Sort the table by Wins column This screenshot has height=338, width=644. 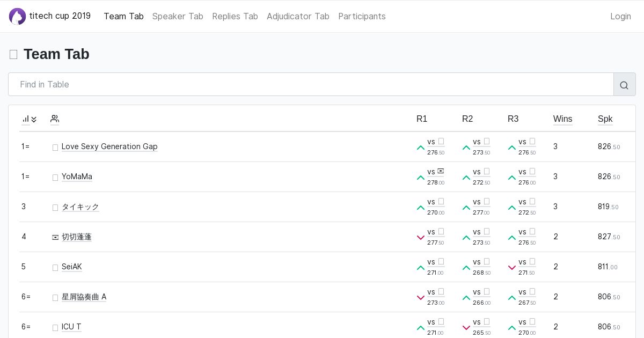coord(562,119)
